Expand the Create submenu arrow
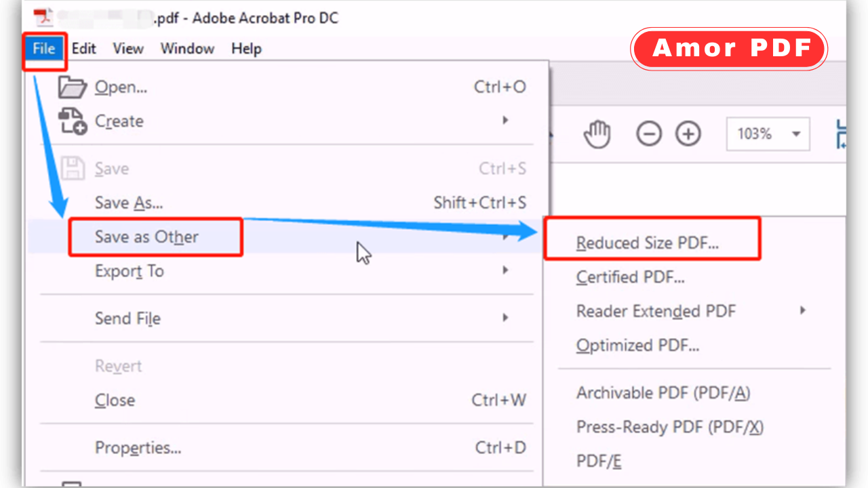The width and height of the screenshot is (868, 488). click(x=506, y=120)
